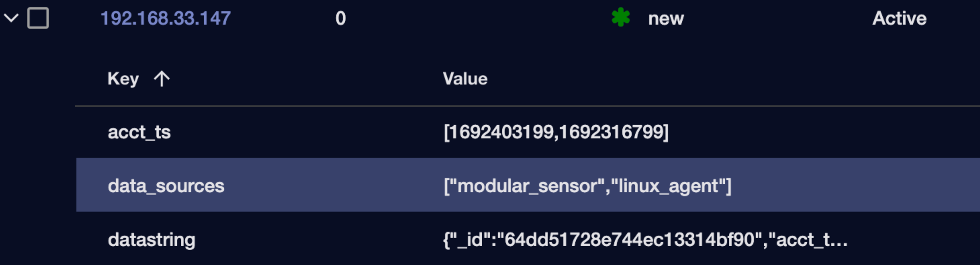Click the green asterisk status icon
This screenshot has height=265, width=980.
click(621, 18)
